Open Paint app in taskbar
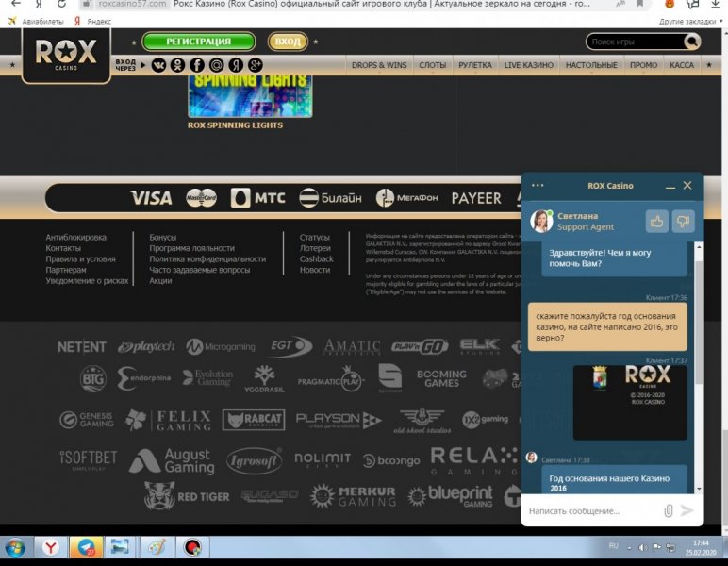Image resolution: width=728 pixels, height=566 pixels. click(157, 548)
